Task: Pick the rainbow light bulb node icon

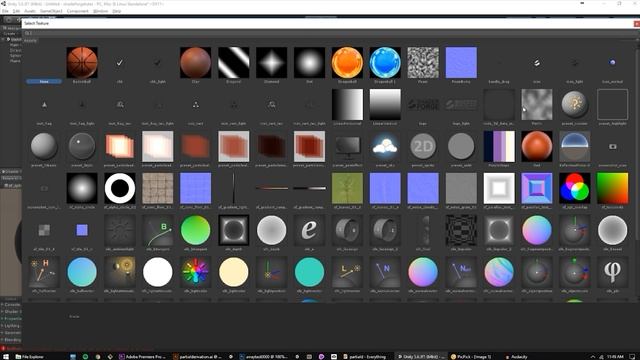Action: [x=196, y=272]
